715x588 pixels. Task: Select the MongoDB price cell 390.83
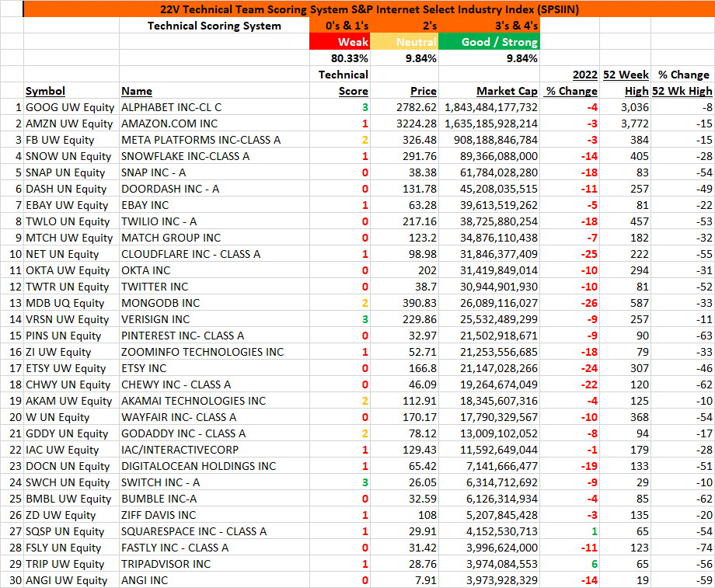pyautogui.click(x=404, y=303)
